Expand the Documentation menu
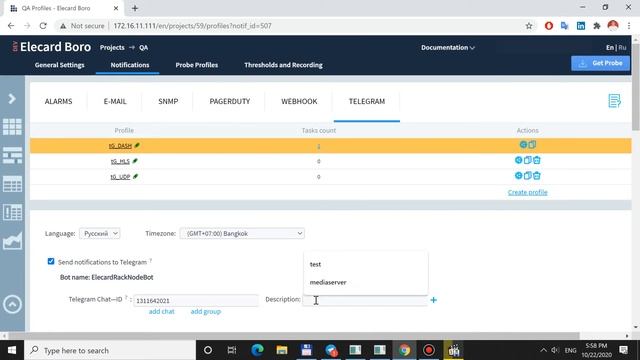This screenshot has width=640, height=360. [448, 47]
